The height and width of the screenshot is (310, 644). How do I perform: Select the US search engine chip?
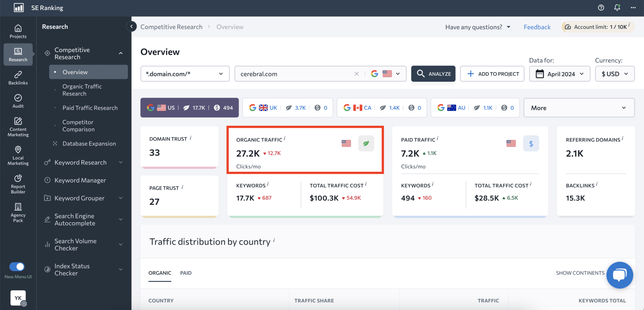[189, 107]
